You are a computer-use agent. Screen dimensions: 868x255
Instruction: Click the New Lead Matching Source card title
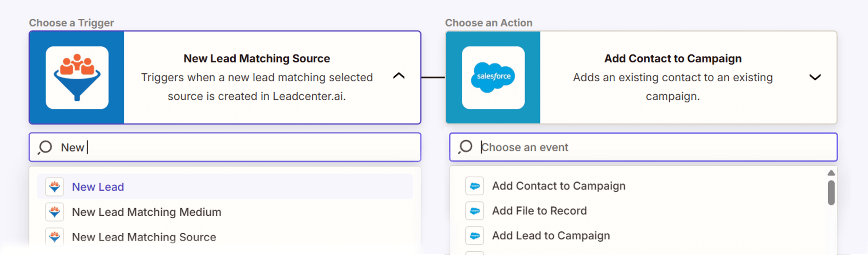[257, 58]
